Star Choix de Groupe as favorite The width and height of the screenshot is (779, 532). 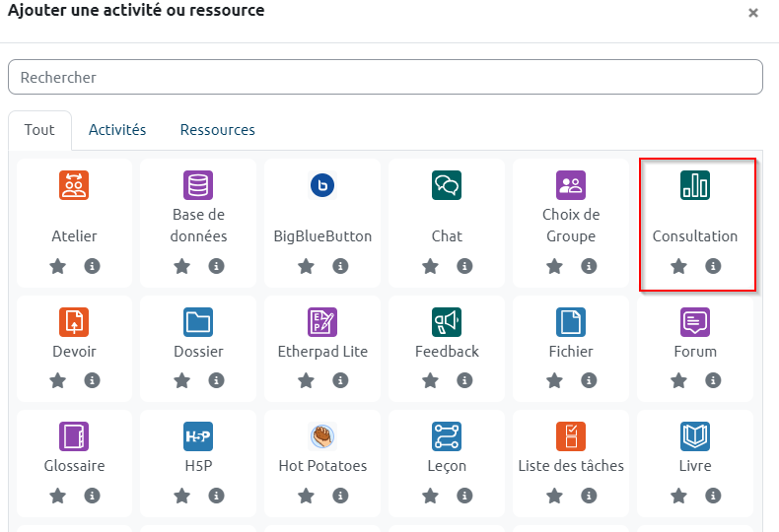point(554,266)
